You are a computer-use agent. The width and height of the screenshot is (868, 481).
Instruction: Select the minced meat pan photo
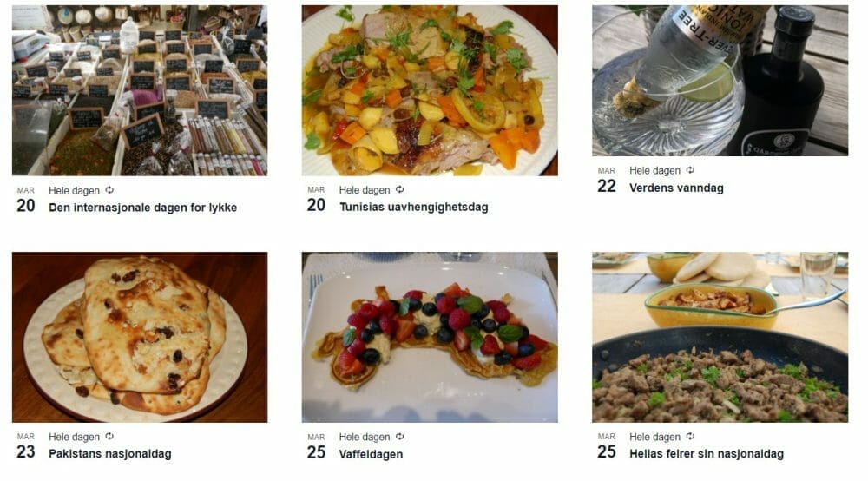pos(720,337)
